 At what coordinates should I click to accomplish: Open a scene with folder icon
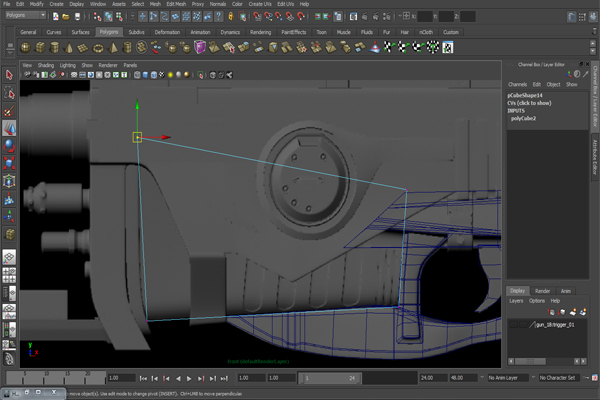point(66,16)
